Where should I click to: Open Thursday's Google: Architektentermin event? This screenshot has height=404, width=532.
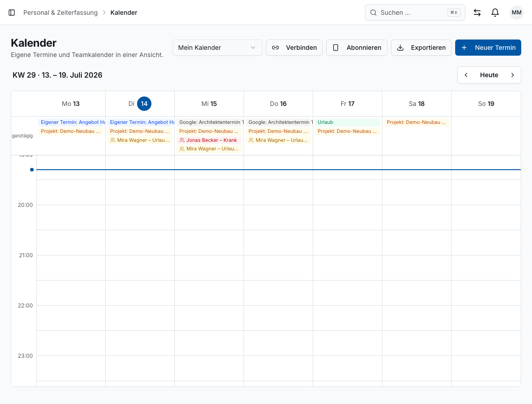click(x=279, y=123)
